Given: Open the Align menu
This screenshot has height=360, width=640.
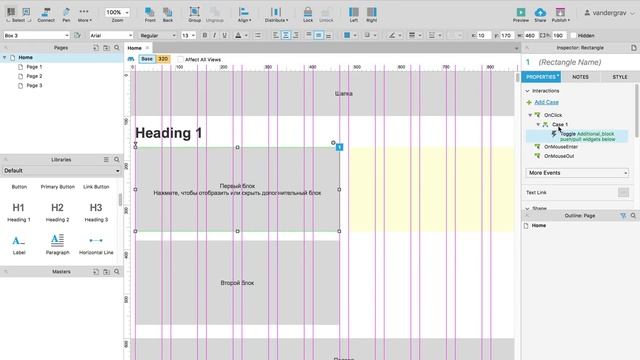Looking at the screenshot, I should [244, 15].
